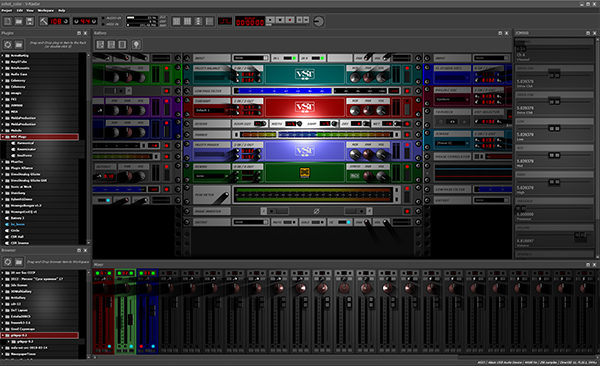
Task: Toggle the light bulb icon in the rack toolbar
Action: click(136, 45)
